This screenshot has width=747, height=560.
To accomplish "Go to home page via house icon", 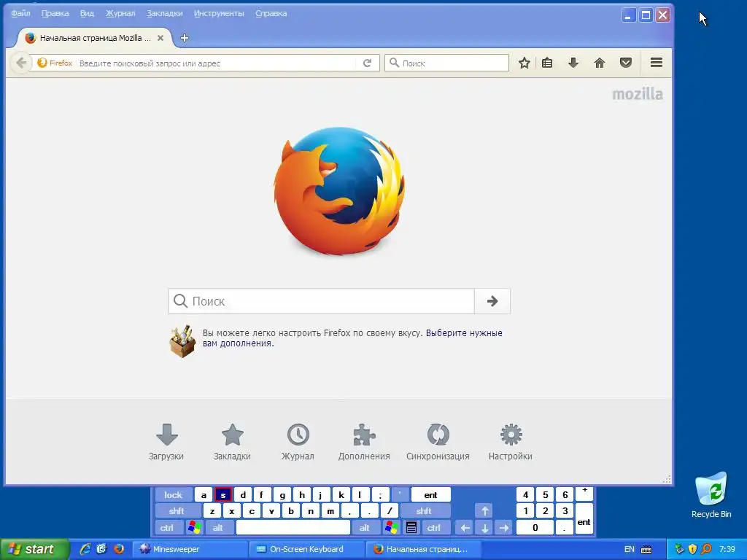I will pyautogui.click(x=600, y=63).
